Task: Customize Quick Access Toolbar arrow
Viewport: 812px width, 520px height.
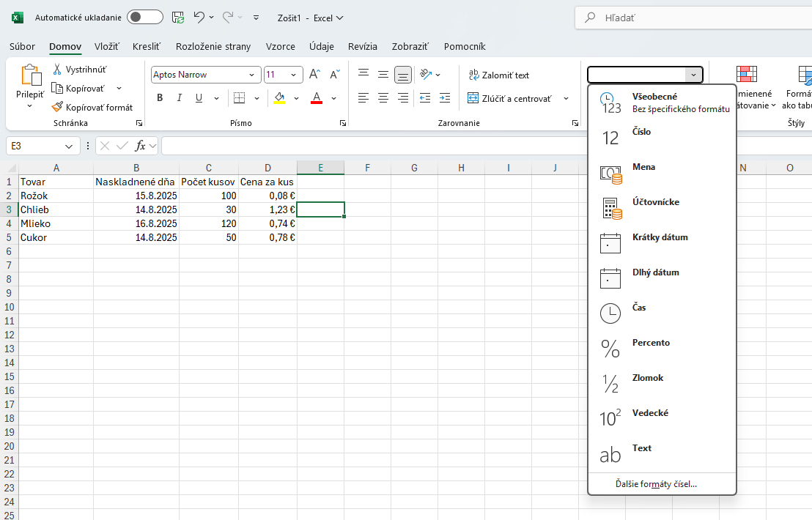Action: coord(256,18)
